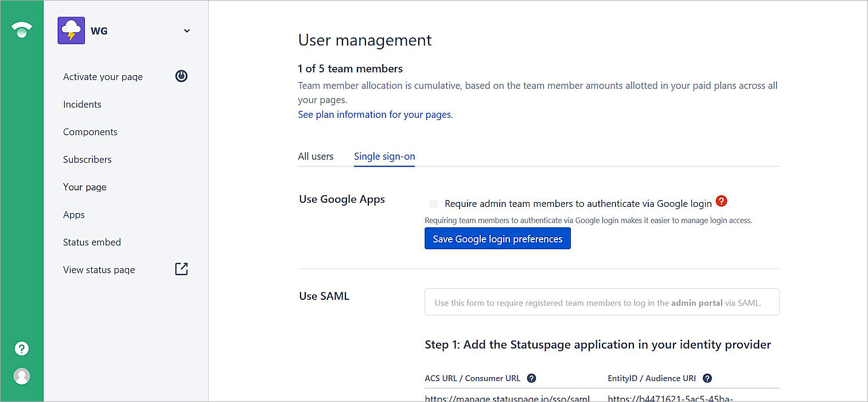Click help icon beside EntityID / Audience URI
The height and width of the screenshot is (402, 868).
coord(707,378)
